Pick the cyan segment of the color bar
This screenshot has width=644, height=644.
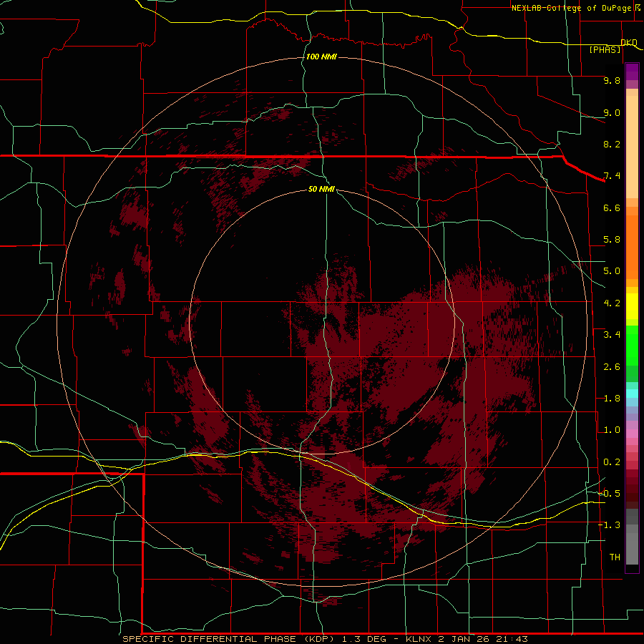(x=632, y=394)
